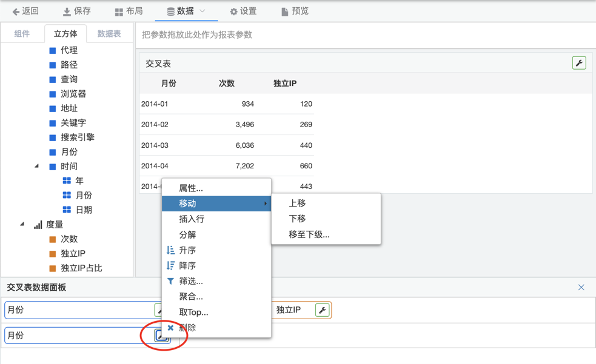
Task: Open the 数据 dropdown menu
Action: tap(186, 11)
